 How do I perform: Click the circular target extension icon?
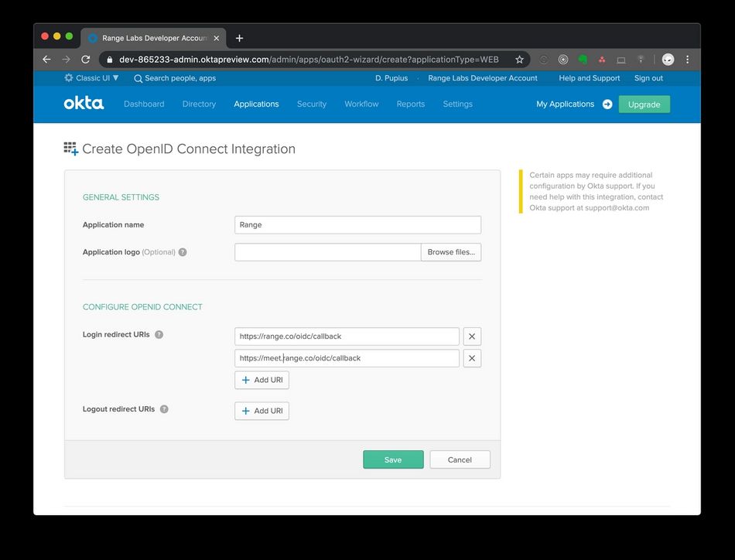coord(563,60)
